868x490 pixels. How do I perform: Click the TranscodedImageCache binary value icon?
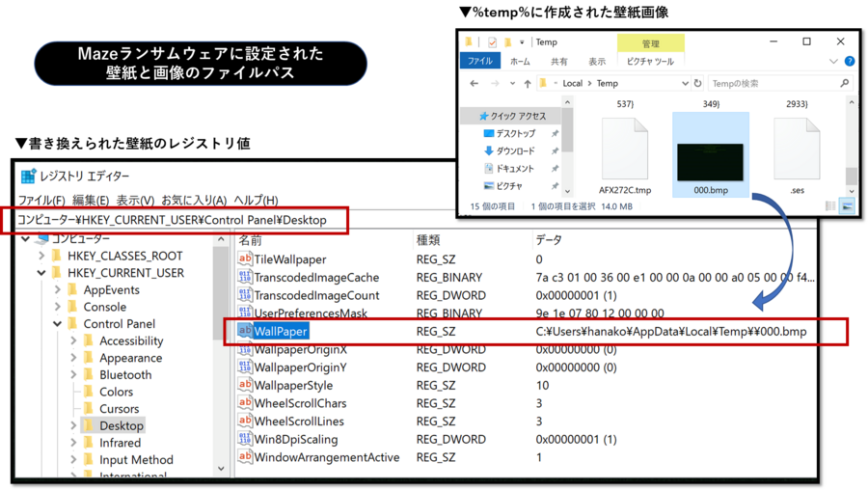(245, 278)
